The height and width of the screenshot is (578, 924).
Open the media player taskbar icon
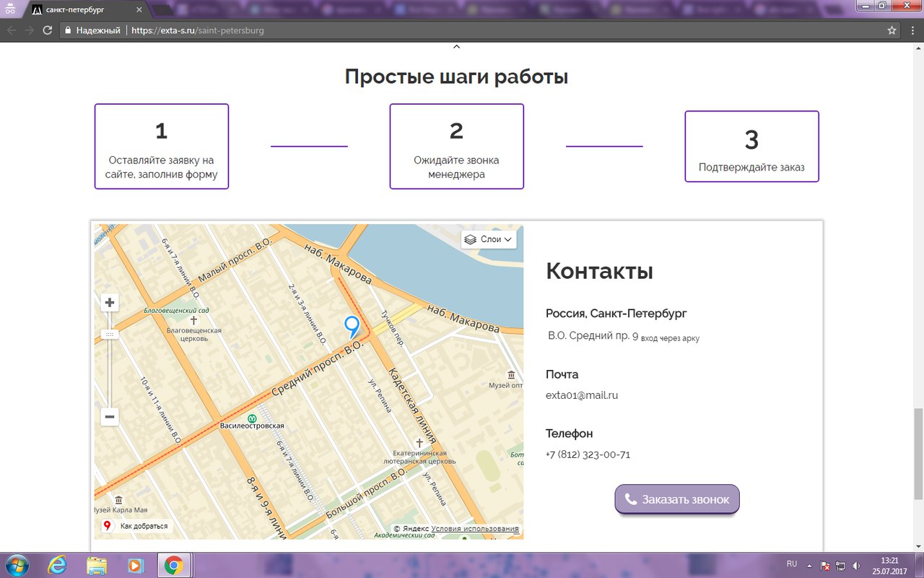coord(135,565)
